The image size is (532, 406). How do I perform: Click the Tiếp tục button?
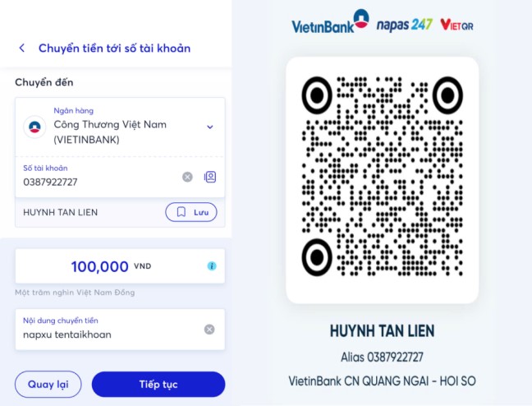click(x=158, y=385)
